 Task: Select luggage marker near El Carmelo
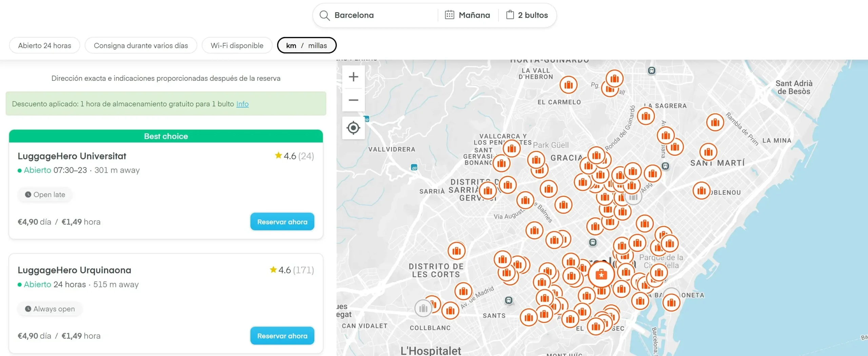tap(569, 85)
